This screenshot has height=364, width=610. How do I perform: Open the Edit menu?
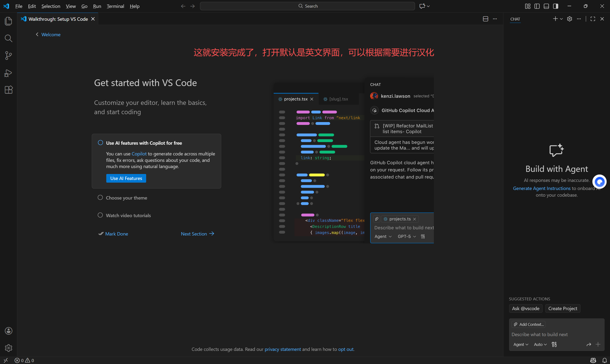32,6
